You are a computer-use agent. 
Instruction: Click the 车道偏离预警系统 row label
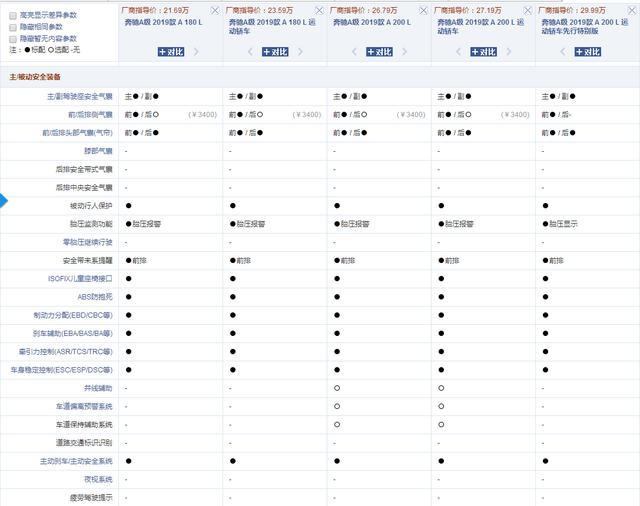point(84,406)
